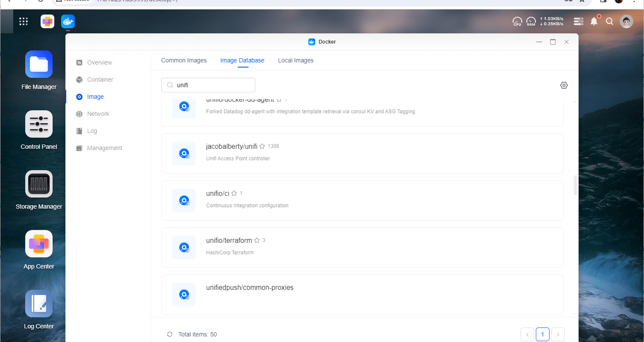This screenshot has height=342, width=644.
Task: Click the 1306 star count
Action: pos(273,146)
